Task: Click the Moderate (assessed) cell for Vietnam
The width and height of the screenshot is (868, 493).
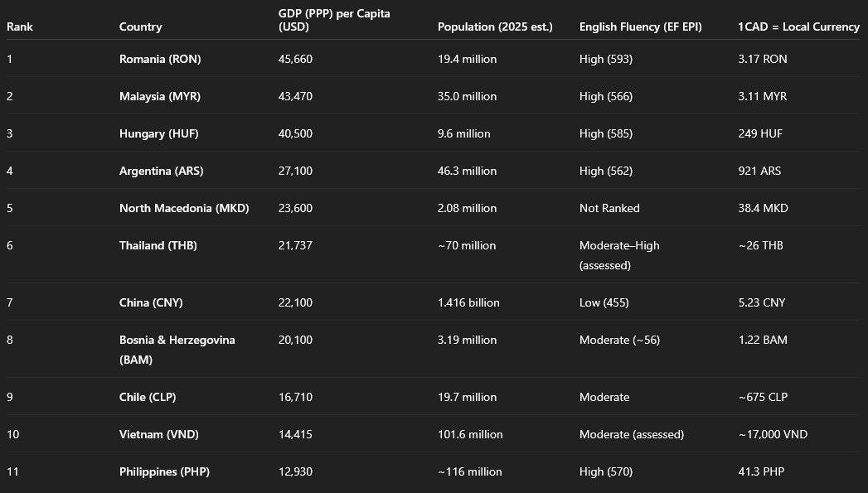Action: pyautogui.click(x=632, y=434)
